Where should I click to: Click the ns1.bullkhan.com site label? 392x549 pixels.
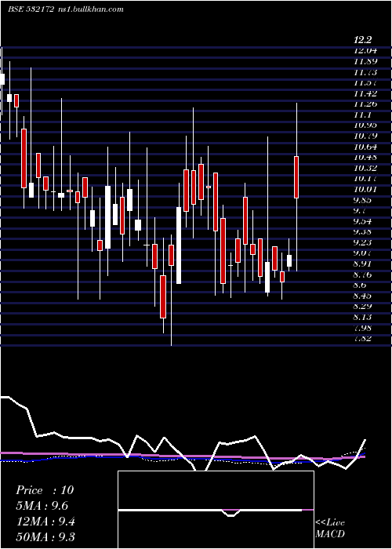[91, 9]
